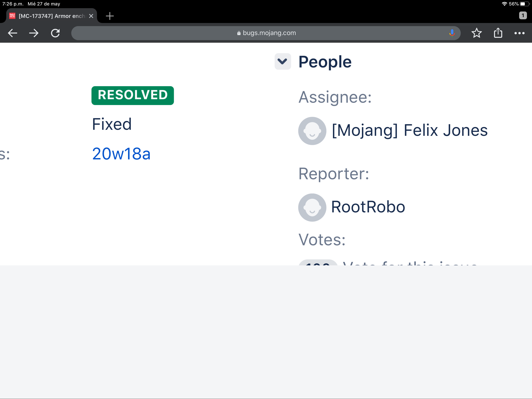Go forward with the forward arrow
The height and width of the screenshot is (399, 532).
(x=34, y=33)
